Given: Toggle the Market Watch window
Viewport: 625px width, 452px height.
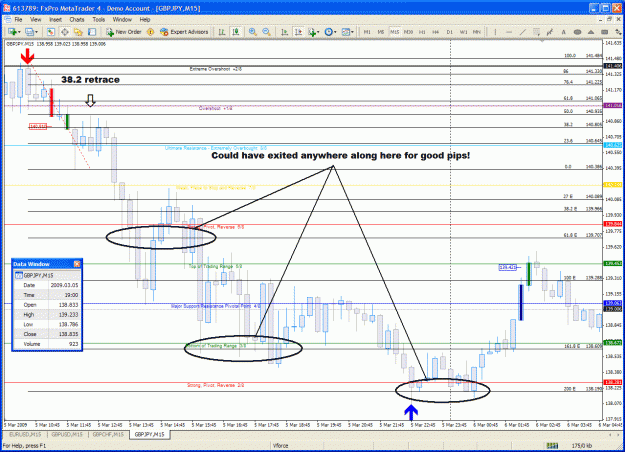Looking at the screenshot, I should click(x=51, y=32).
